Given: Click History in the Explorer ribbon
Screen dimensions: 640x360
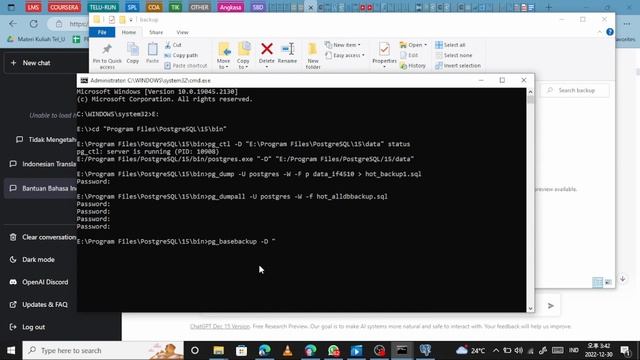Looking at the screenshot, I should click(x=413, y=65).
